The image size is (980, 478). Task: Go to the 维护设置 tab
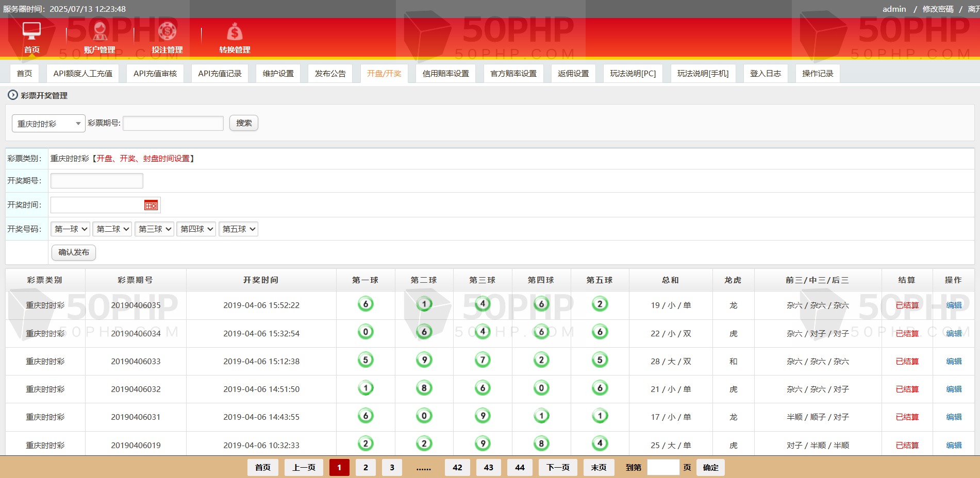(278, 74)
